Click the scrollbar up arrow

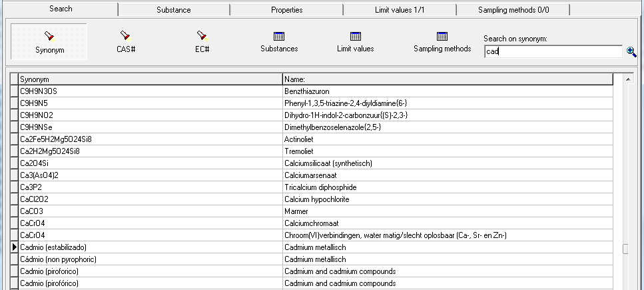click(x=627, y=79)
